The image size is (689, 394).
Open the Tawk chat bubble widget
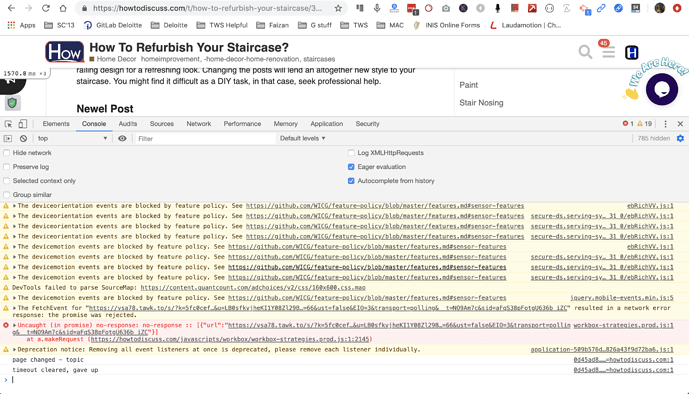661,89
